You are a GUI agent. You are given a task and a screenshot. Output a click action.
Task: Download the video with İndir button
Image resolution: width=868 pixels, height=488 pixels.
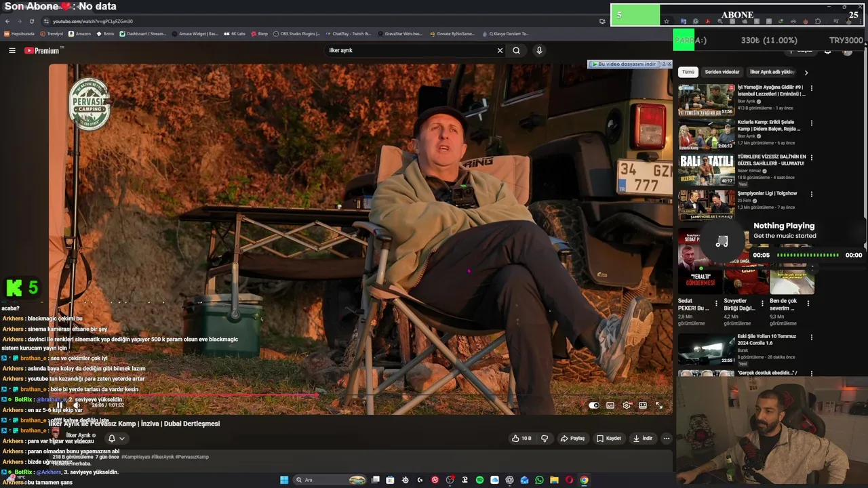pyautogui.click(x=642, y=439)
